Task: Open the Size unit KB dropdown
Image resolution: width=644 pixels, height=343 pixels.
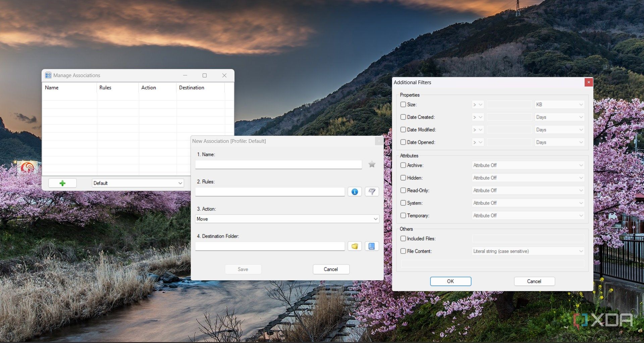Action: [559, 105]
